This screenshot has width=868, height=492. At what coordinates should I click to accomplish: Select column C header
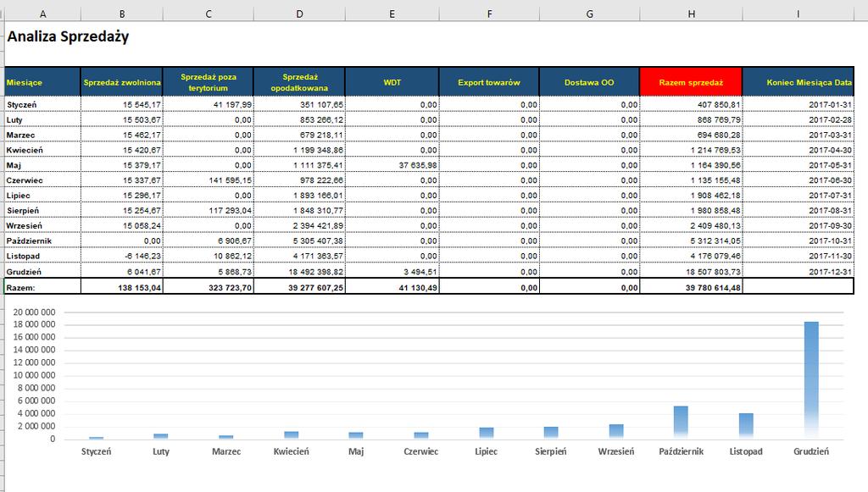209,14
